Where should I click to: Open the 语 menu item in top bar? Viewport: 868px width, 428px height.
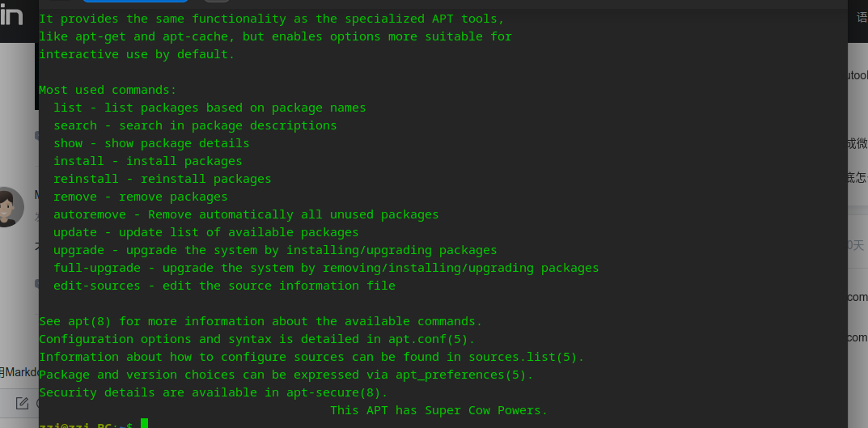[x=862, y=16]
